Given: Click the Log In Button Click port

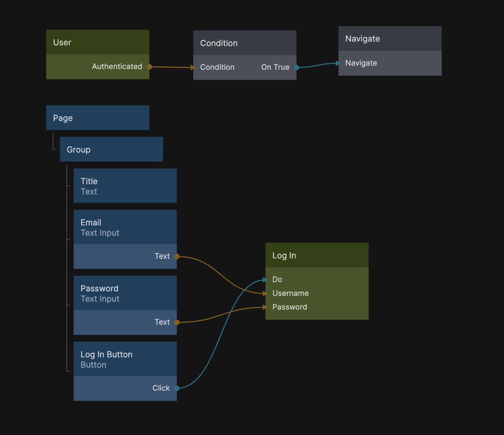Looking at the screenshot, I should [x=177, y=388].
